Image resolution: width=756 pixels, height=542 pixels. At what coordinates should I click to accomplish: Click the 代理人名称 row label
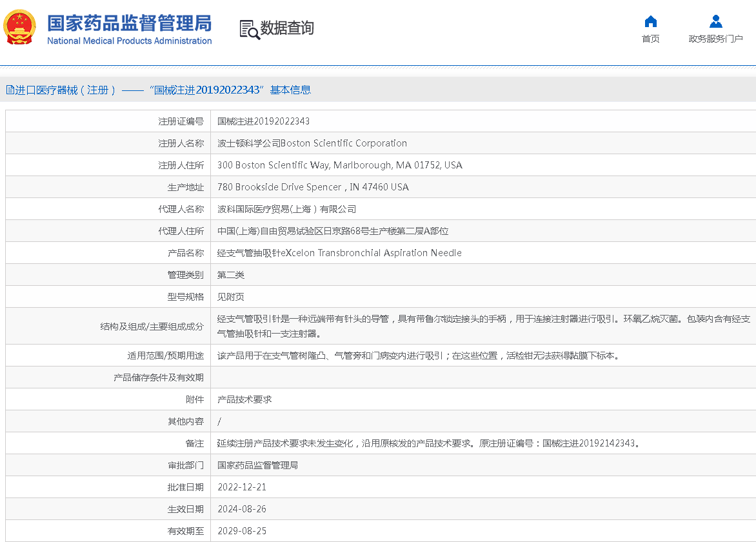tap(181, 209)
